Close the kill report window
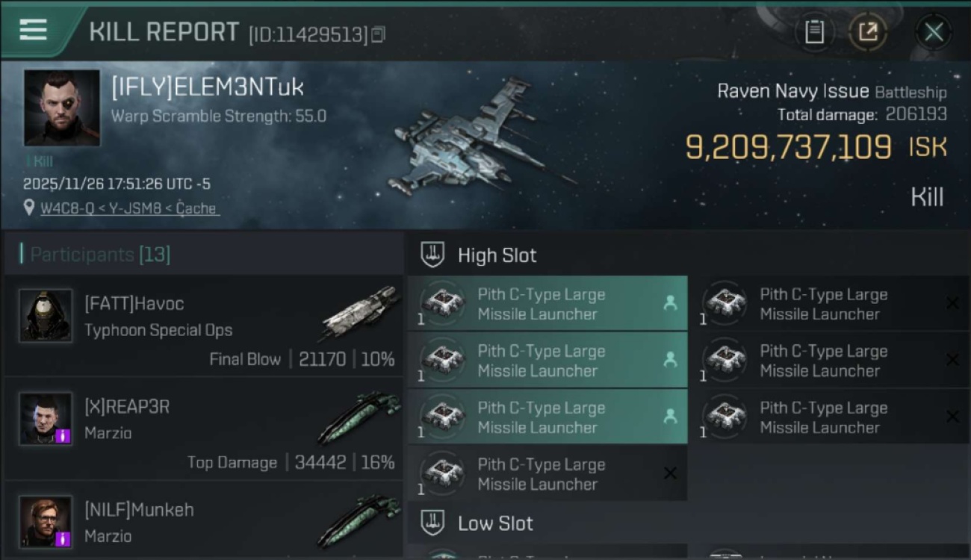971x560 pixels. coord(934,32)
